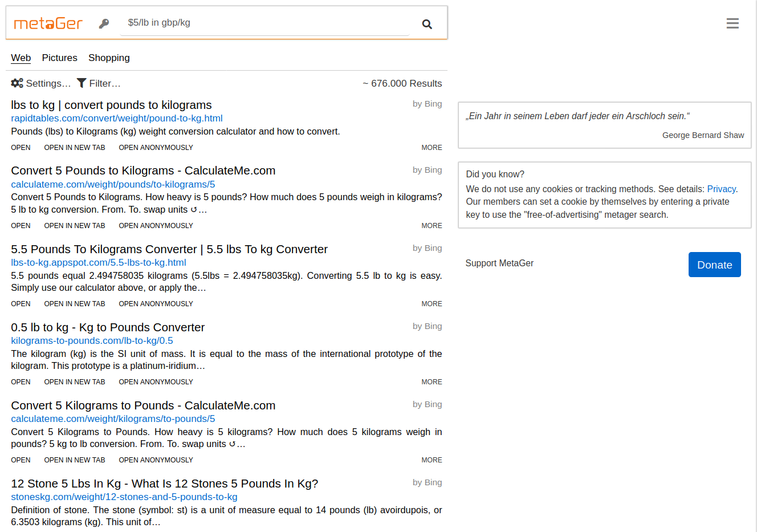Select the Web tab
The width and height of the screenshot is (757, 532).
[21, 58]
